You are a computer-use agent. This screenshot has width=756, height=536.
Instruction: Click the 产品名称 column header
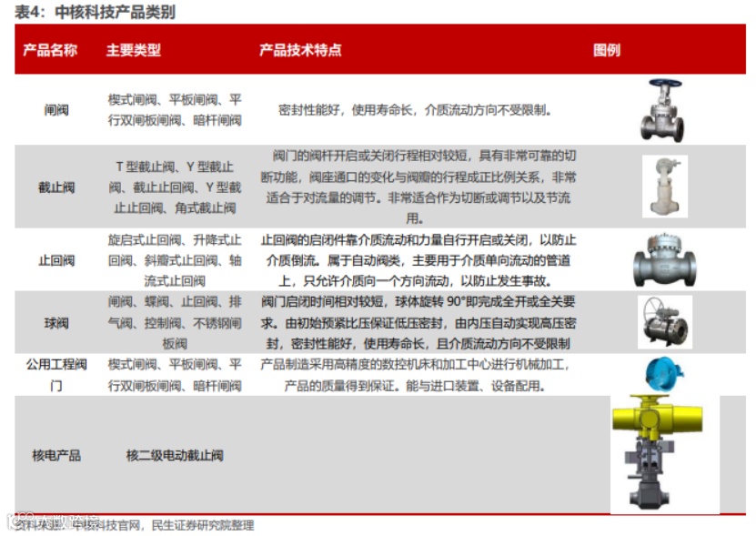(x=50, y=50)
